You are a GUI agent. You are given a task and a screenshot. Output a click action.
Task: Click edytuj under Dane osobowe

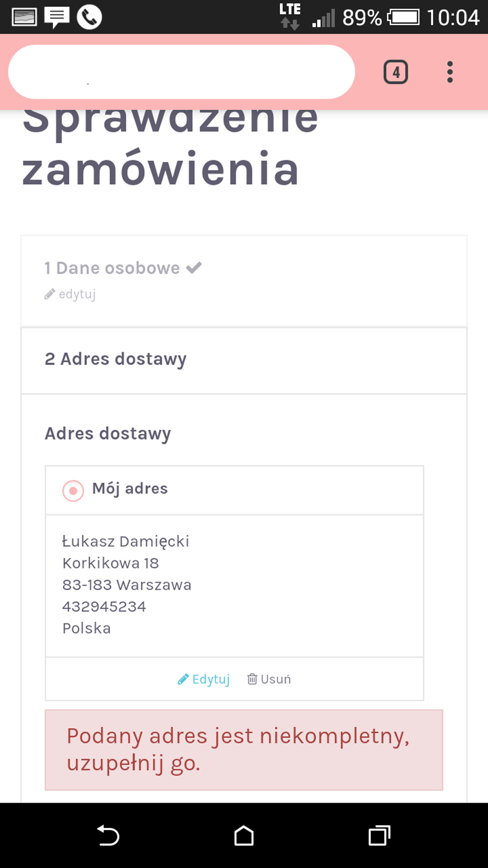(x=77, y=294)
